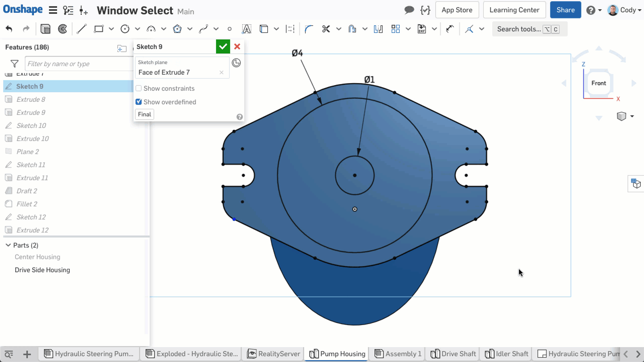Open the spline tool dropdown arrow
Screen dimensions: 644x362
pyautogui.click(x=216, y=29)
